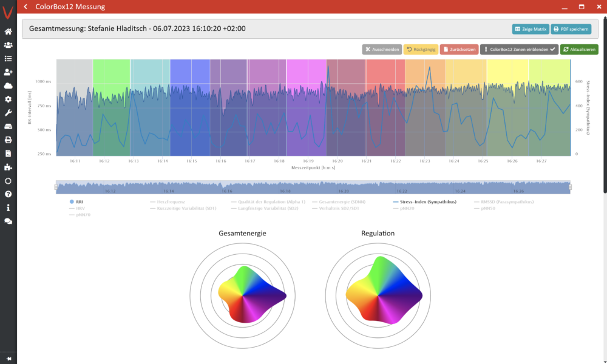This screenshot has width=607, height=364.
Task: Grab left handle of time range slider
Action: coord(56,187)
